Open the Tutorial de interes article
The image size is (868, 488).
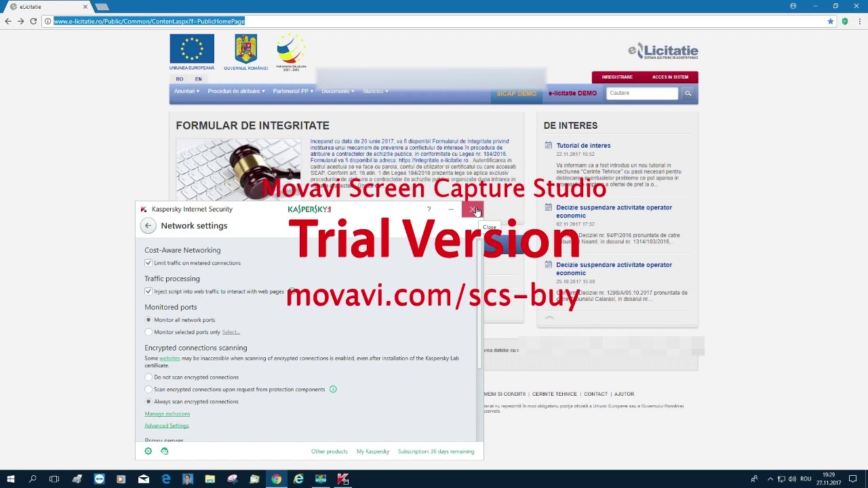pos(583,146)
